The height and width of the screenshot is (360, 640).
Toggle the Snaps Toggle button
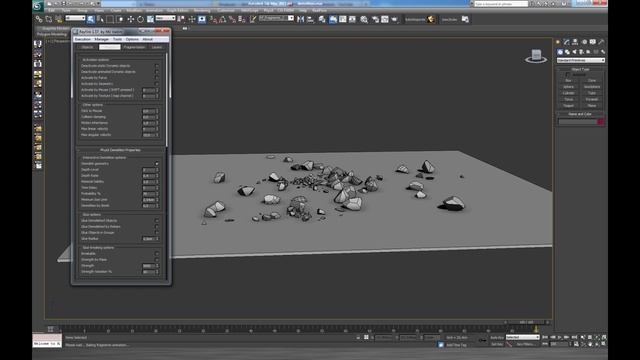pos(213,19)
